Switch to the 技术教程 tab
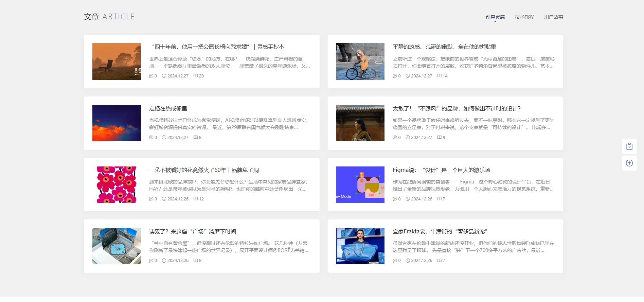 pos(524,17)
